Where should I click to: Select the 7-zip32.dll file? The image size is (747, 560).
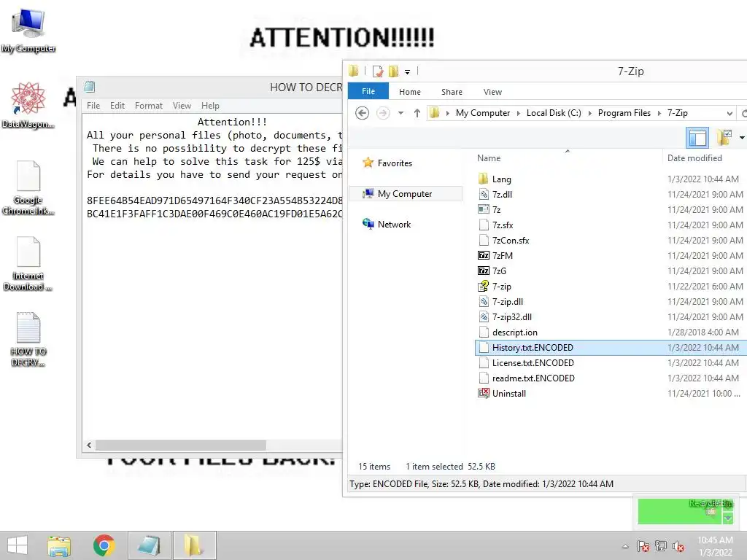point(611,316)
